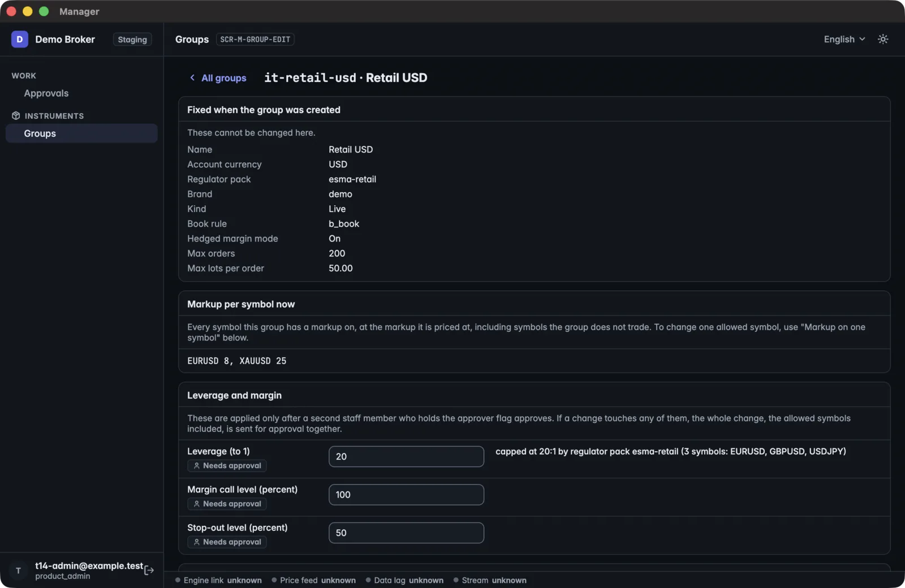Screen dimensions: 905x588
Task: Click person icon in Leverage Needs approval badge
Action: 197,466
